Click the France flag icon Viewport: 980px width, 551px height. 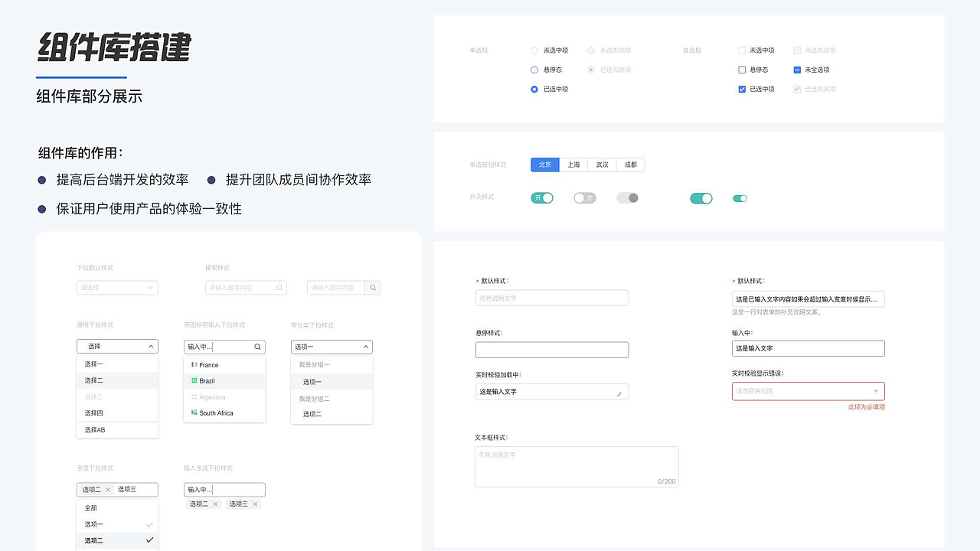(x=194, y=364)
